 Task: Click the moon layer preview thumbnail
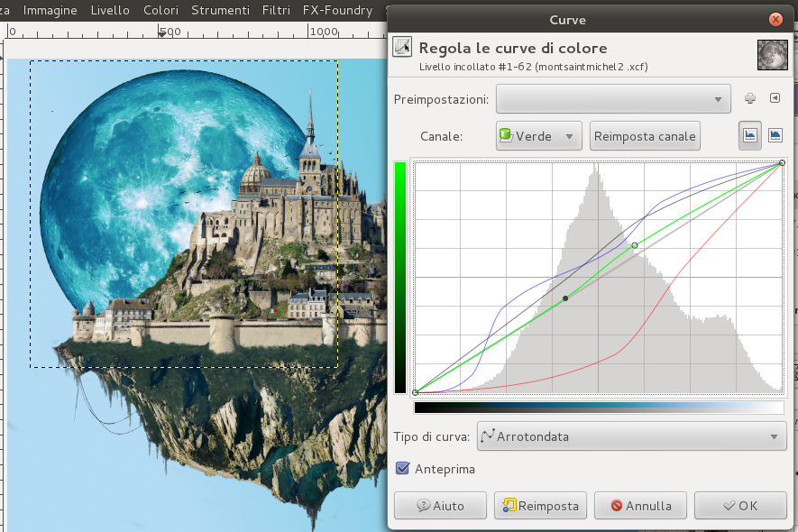(x=772, y=54)
